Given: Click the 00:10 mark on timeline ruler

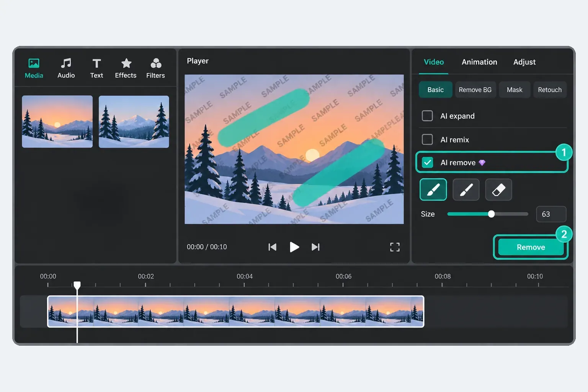Looking at the screenshot, I should (535, 276).
